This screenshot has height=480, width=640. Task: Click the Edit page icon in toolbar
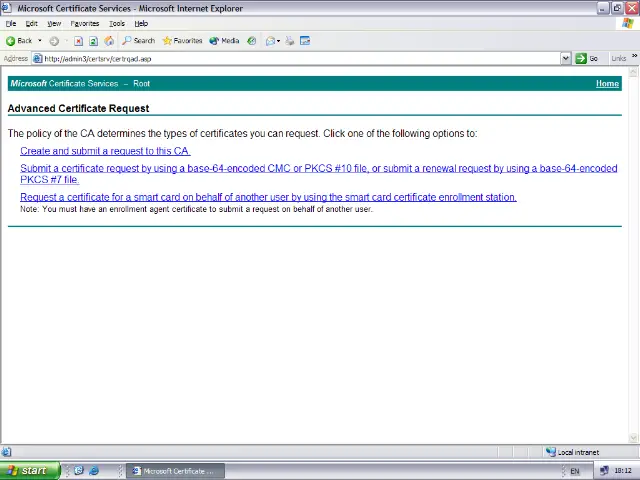click(305, 41)
